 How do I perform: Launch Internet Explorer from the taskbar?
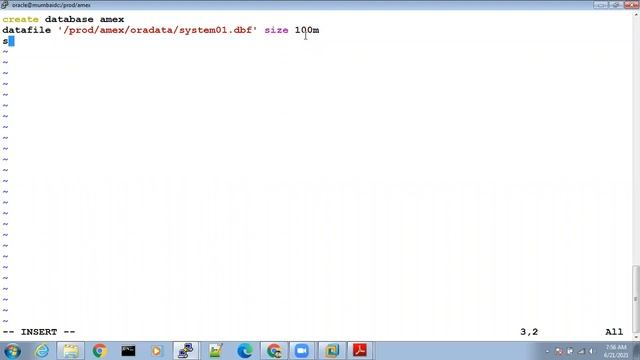[42, 351]
